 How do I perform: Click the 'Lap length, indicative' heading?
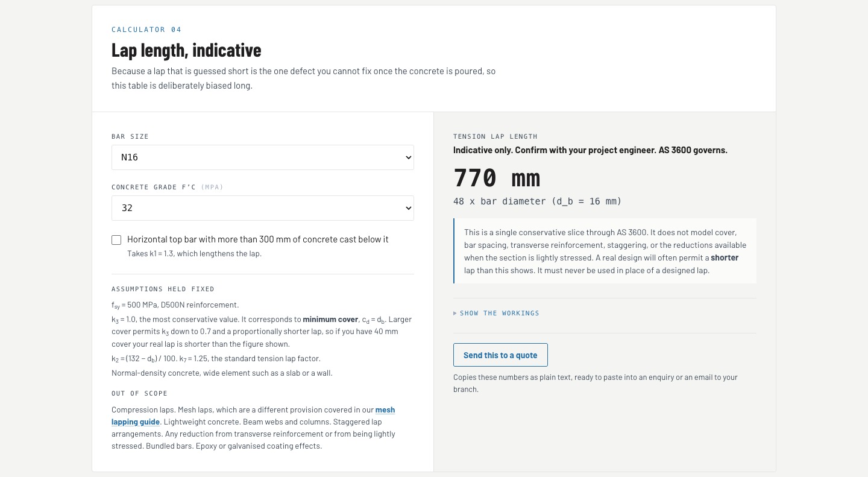[186, 49]
